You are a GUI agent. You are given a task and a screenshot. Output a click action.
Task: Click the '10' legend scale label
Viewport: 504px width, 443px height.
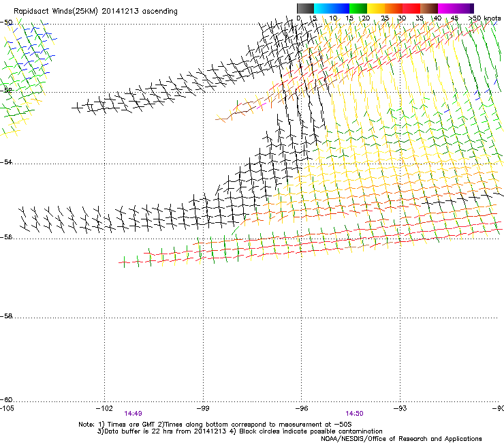coord(333,18)
